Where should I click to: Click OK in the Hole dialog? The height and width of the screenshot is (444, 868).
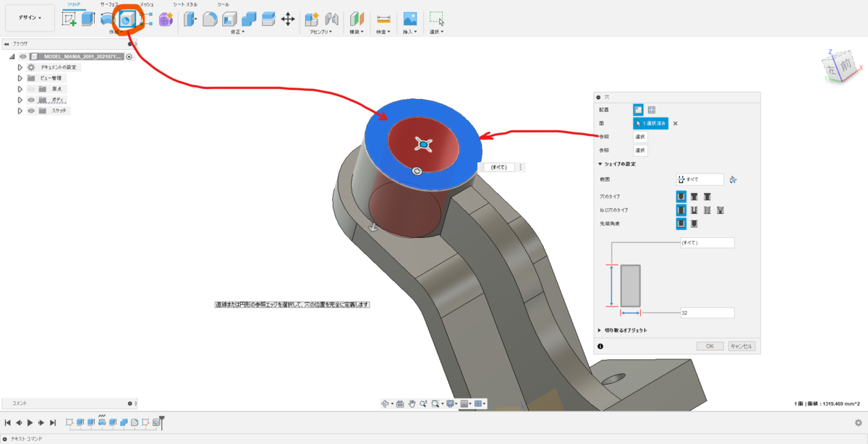pos(710,346)
